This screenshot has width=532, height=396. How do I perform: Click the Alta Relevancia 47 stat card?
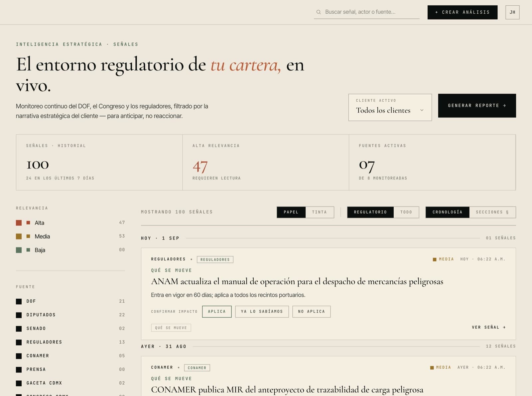click(x=266, y=162)
